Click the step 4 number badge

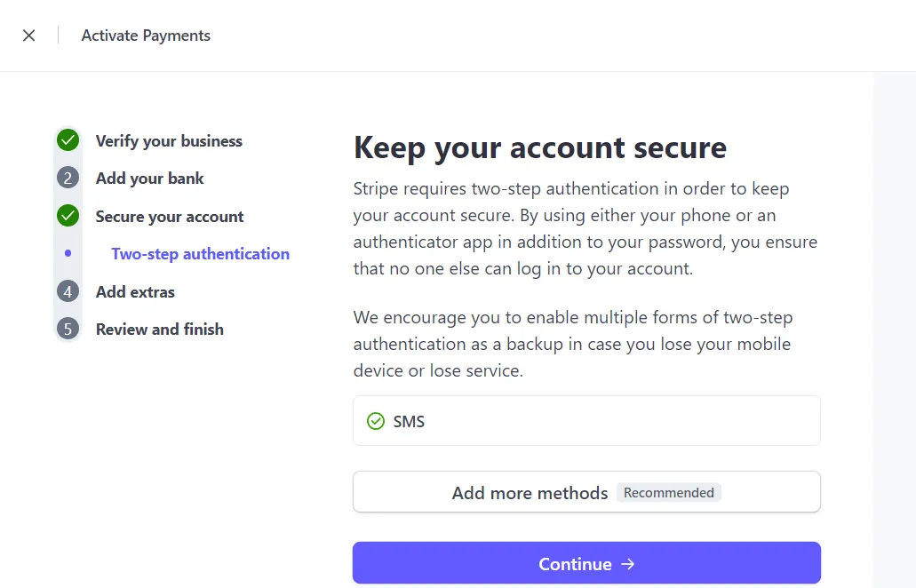(x=68, y=291)
